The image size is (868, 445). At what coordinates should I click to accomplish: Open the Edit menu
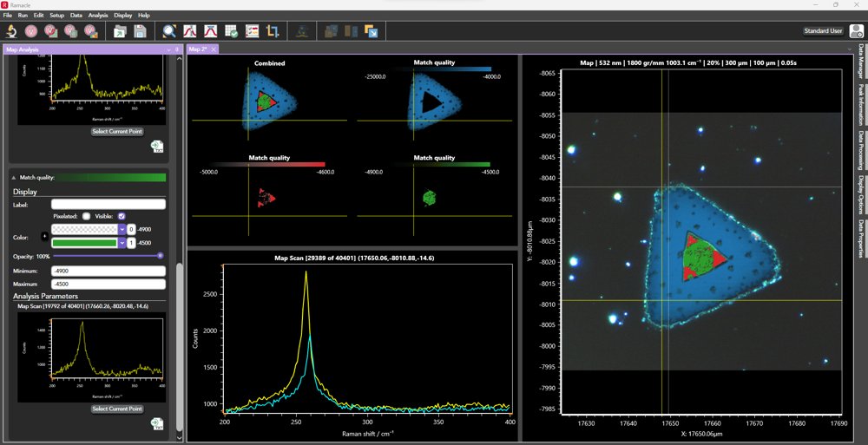click(39, 16)
